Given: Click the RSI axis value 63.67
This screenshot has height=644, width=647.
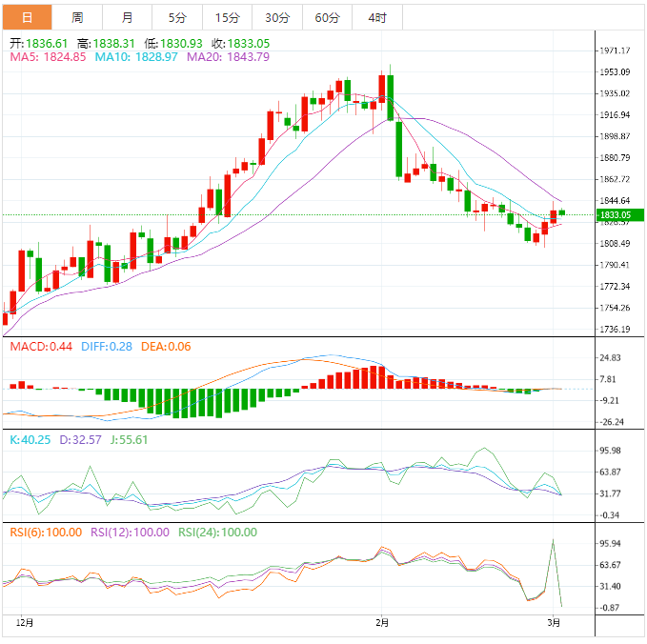Looking at the screenshot, I should point(610,565).
